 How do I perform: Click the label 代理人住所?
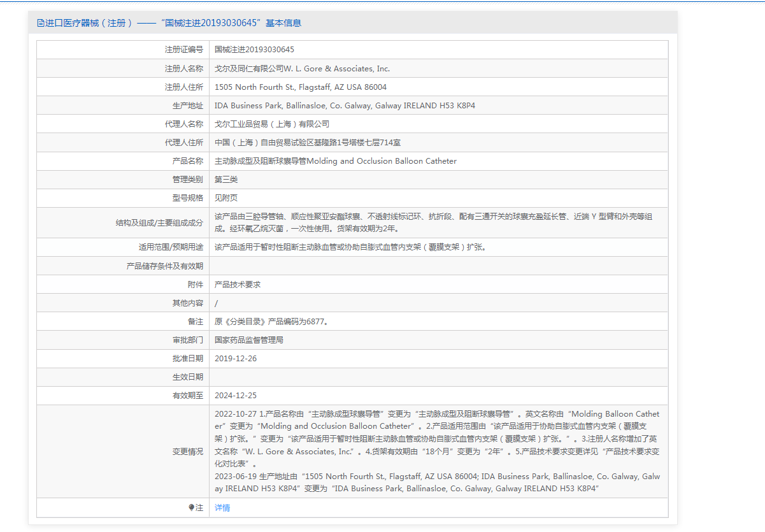pos(184,142)
